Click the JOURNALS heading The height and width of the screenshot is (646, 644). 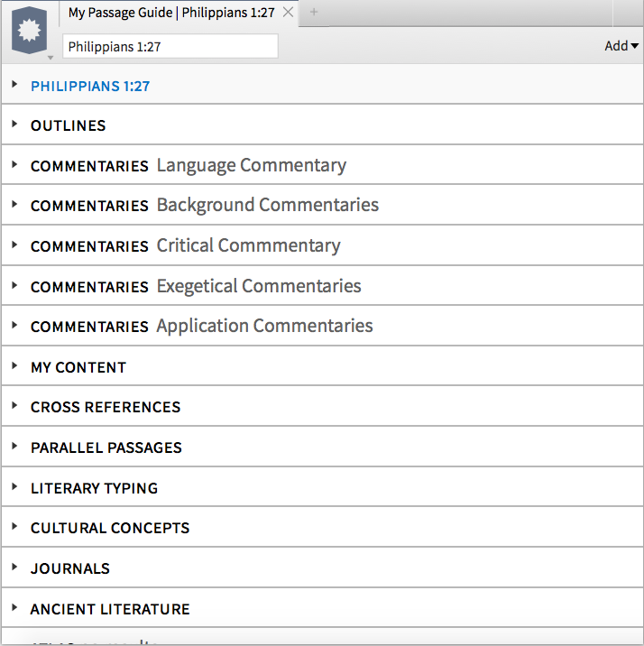[70, 568]
